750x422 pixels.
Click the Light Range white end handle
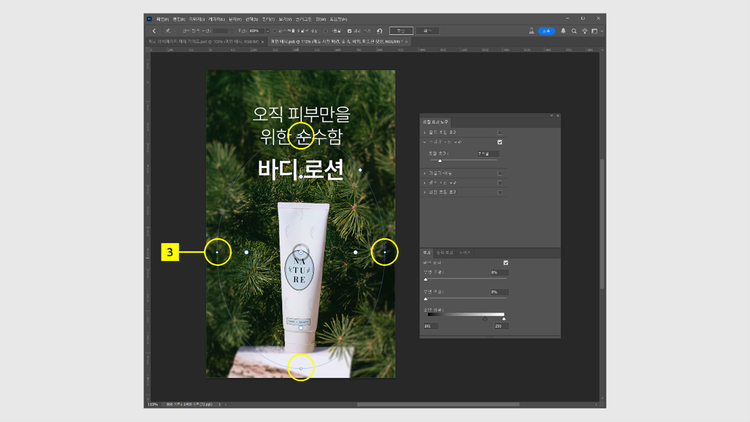pos(504,319)
